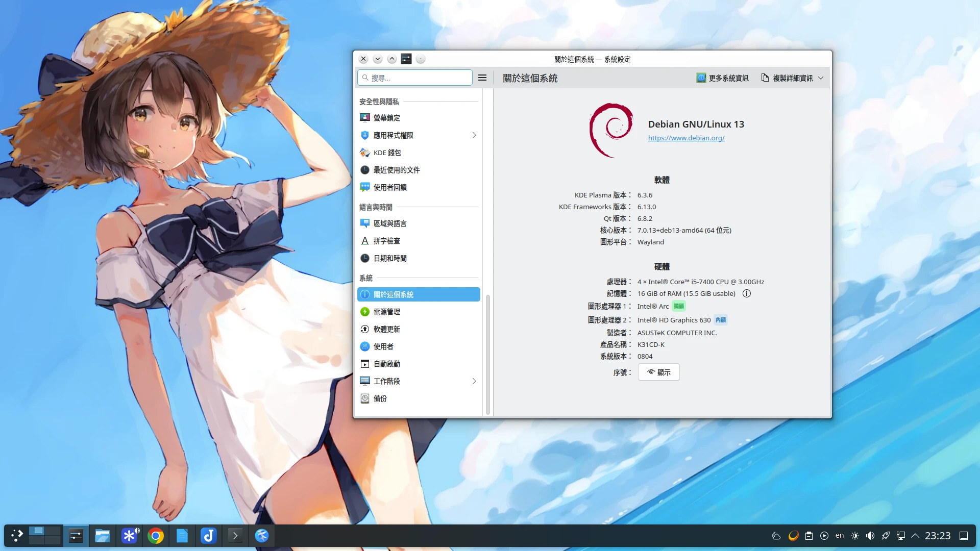Click the 更多系統資訊 button
This screenshot has height=551, width=980.
tap(722, 78)
